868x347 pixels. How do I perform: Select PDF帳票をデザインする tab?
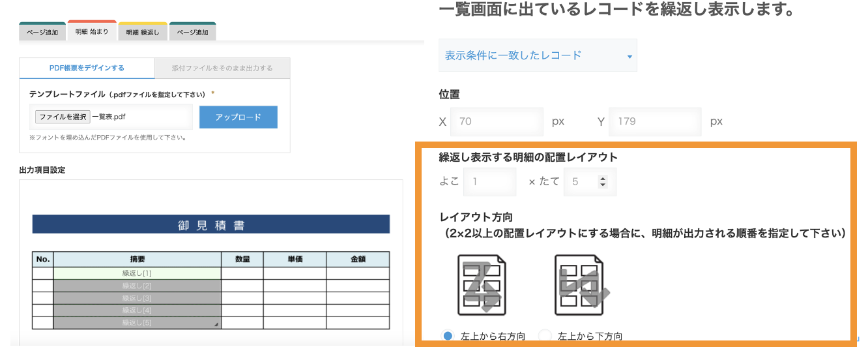(87, 68)
